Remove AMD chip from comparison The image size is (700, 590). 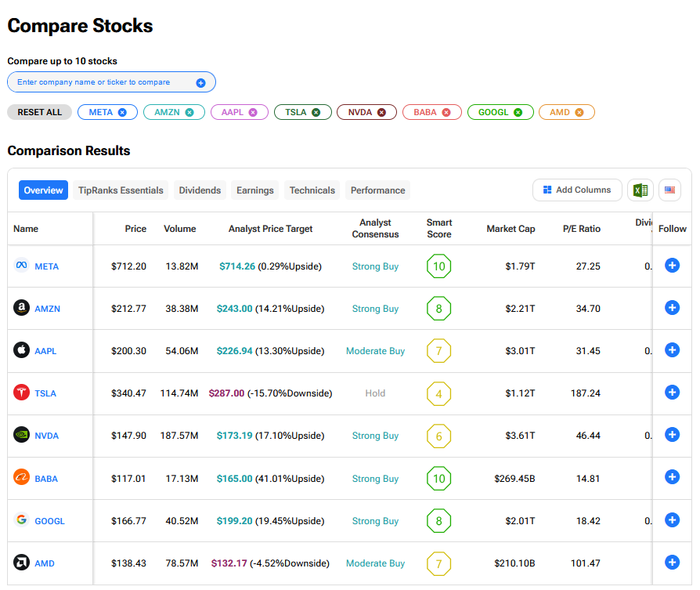[579, 113]
